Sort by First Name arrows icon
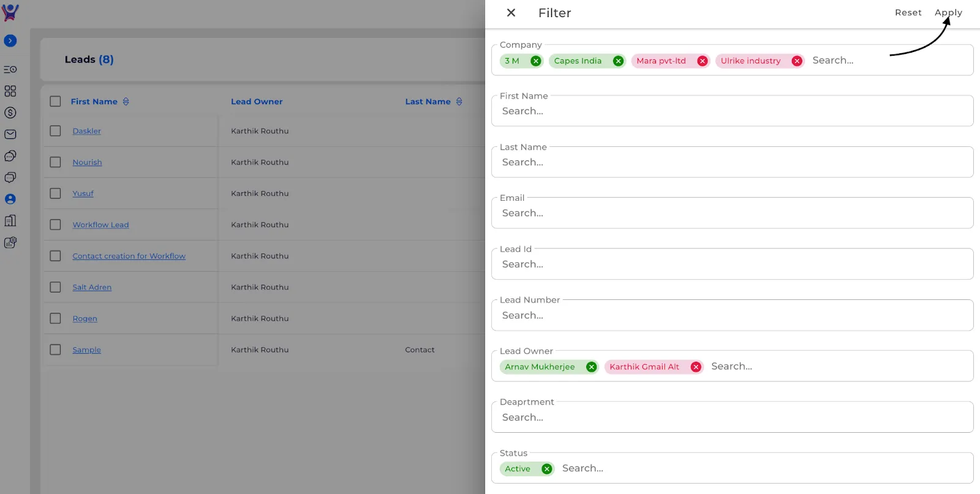980x494 pixels. tap(126, 102)
